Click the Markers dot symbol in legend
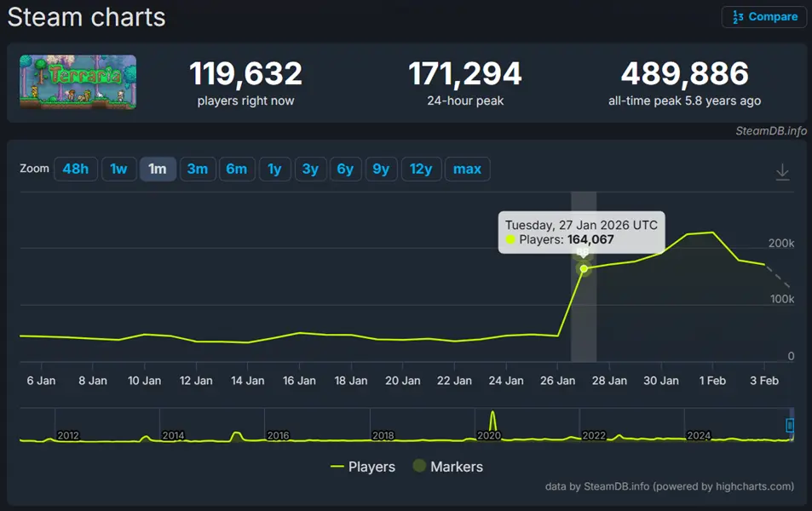 coord(418,467)
